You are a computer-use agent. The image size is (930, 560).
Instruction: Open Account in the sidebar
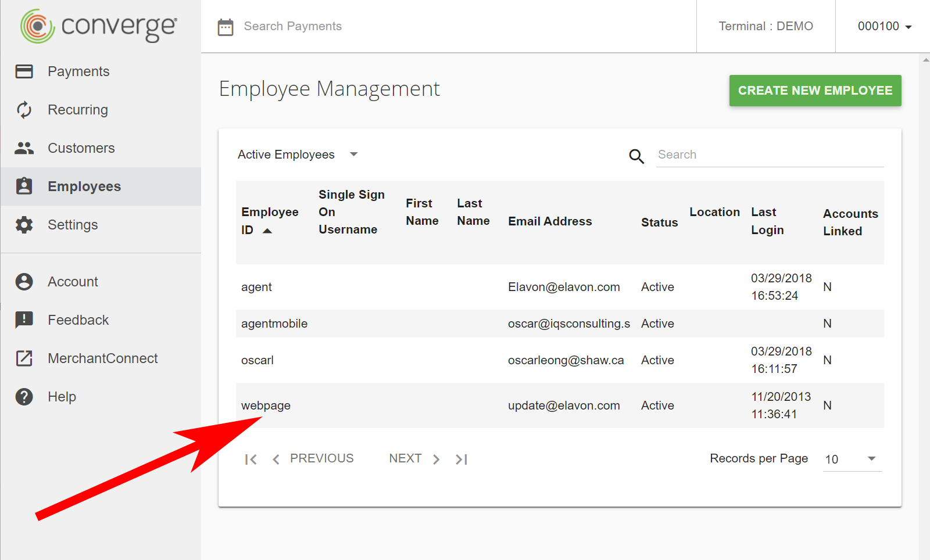[x=101, y=282]
